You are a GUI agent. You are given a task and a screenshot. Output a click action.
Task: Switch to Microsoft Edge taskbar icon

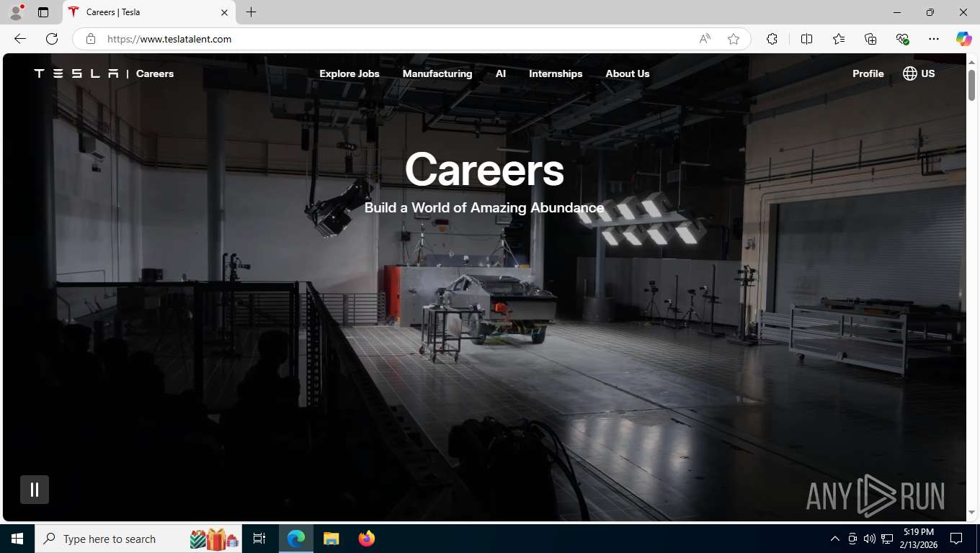click(296, 539)
